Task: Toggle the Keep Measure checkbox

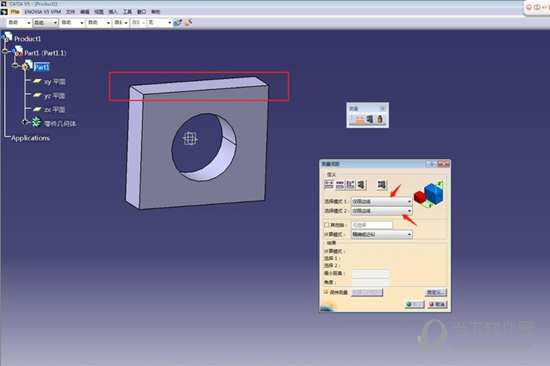Action: point(326,292)
